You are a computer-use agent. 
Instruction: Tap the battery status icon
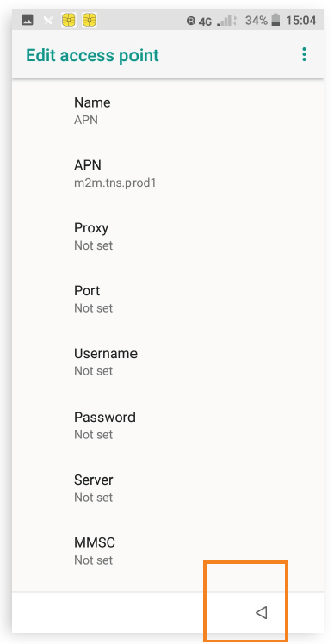(x=275, y=20)
